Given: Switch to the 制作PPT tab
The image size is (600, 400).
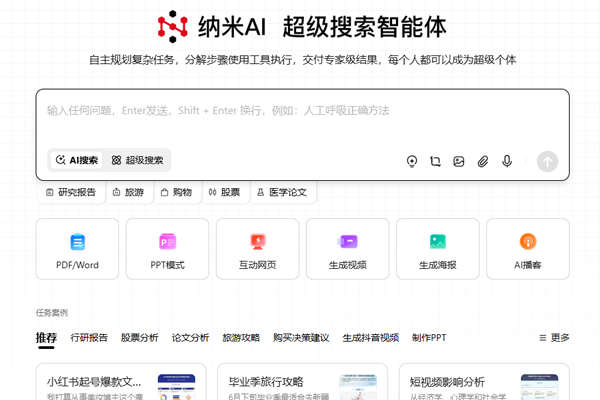Looking at the screenshot, I should (429, 338).
